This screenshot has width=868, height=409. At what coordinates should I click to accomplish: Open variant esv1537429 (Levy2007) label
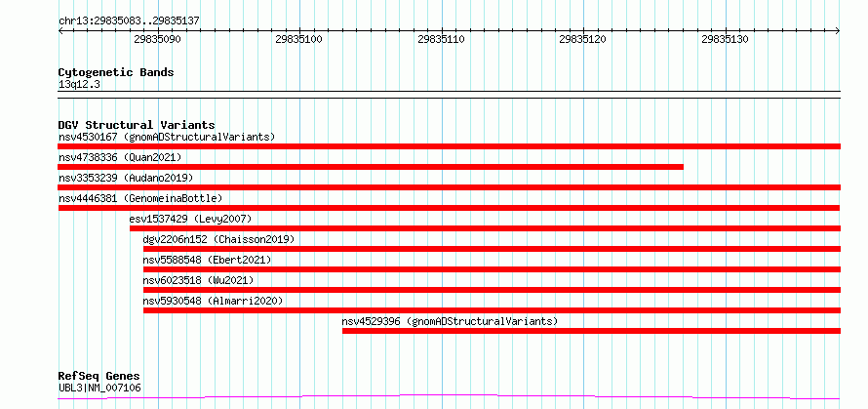point(190,219)
